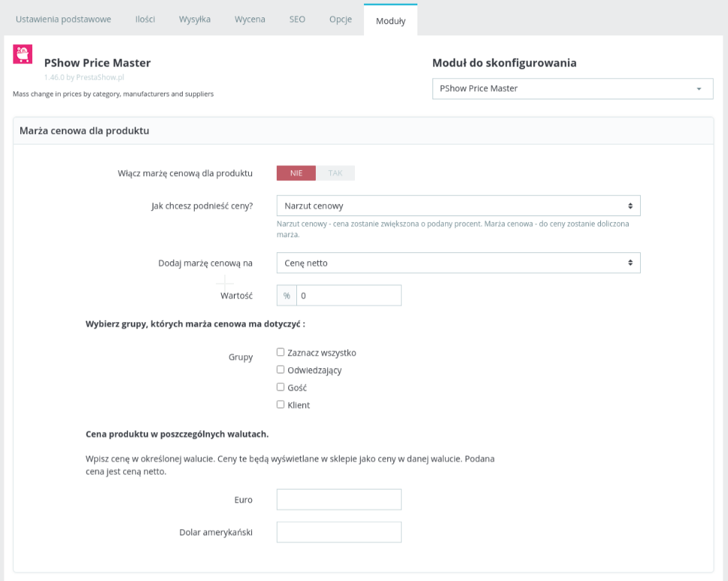728x581 pixels.
Task: Set the margin toggle to NIE
Action: click(296, 173)
